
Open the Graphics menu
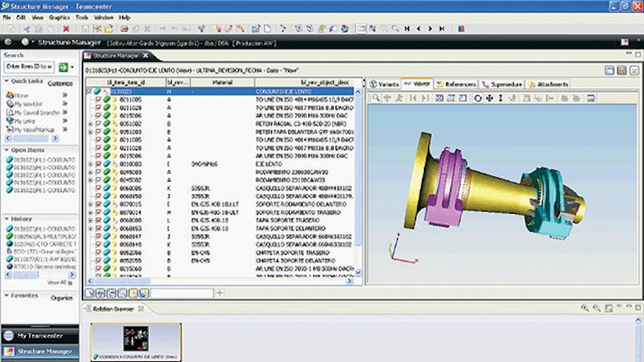coord(60,18)
